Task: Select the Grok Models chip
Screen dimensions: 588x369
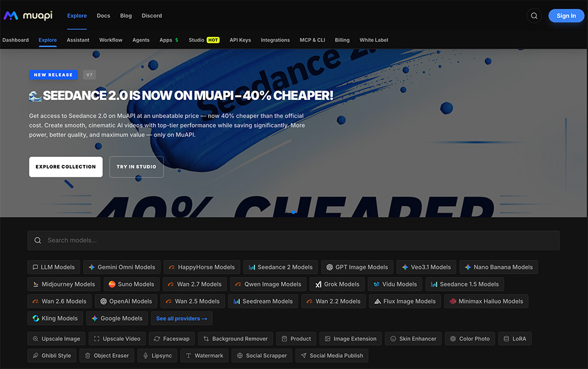Action: coord(337,284)
